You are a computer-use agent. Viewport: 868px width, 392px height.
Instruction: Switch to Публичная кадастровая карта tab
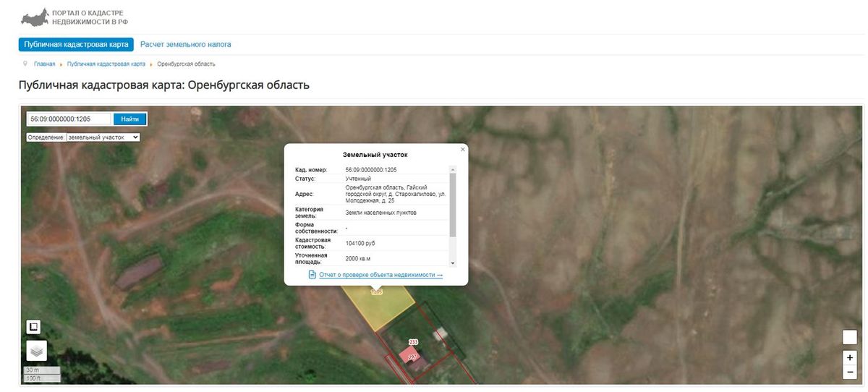tap(76, 44)
